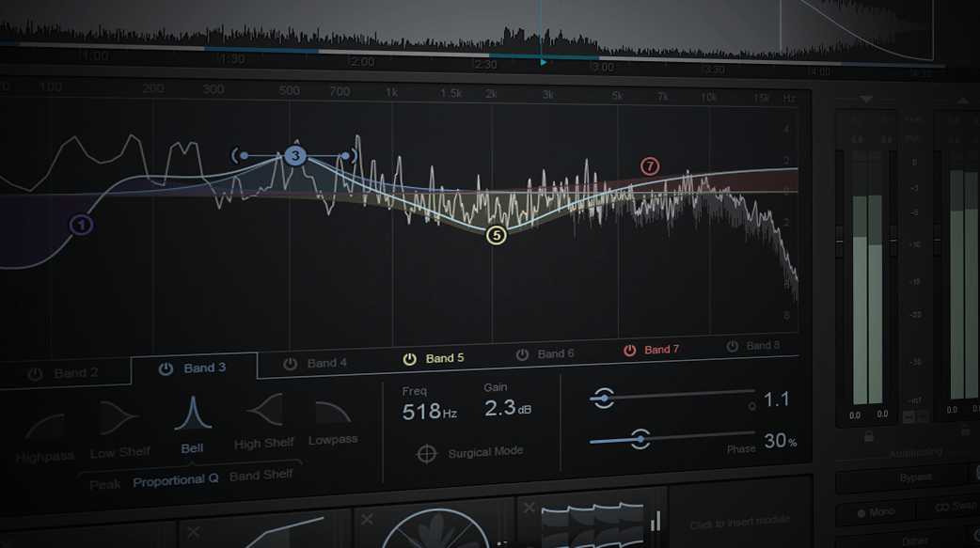Select the Peak bell type
Image resolution: width=980 pixels, height=548 pixels.
tap(105, 485)
